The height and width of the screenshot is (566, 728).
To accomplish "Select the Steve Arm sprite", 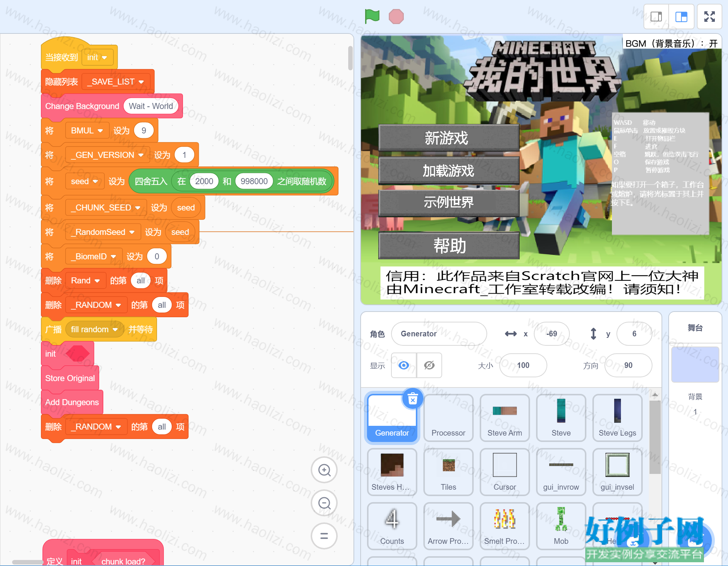I will [x=504, y=418].
